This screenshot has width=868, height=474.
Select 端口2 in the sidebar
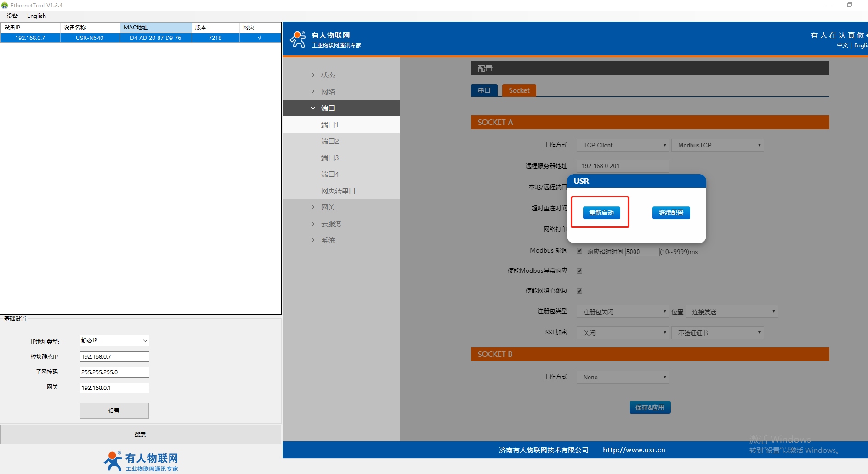coord(330,141)
